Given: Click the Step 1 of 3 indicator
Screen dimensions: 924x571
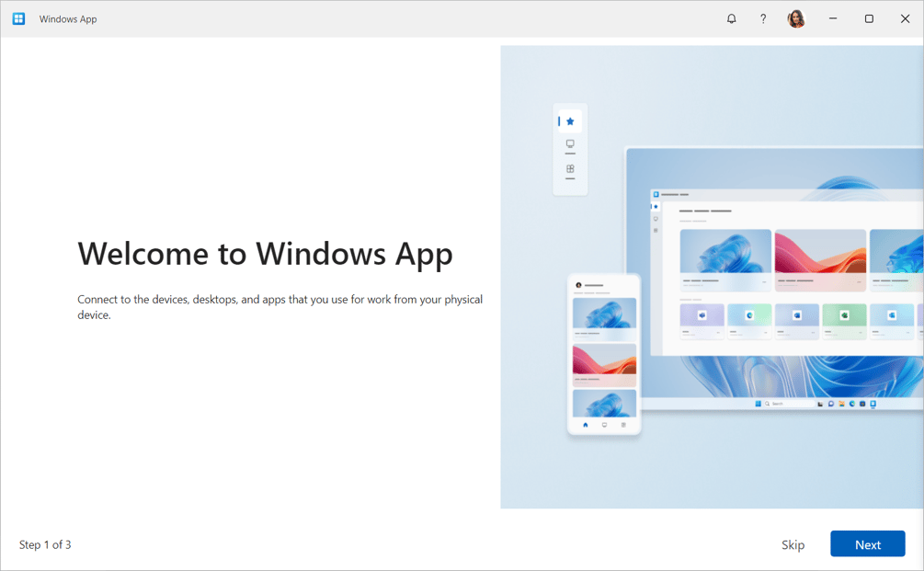Looking at the screenshot, I should point(44,544).
